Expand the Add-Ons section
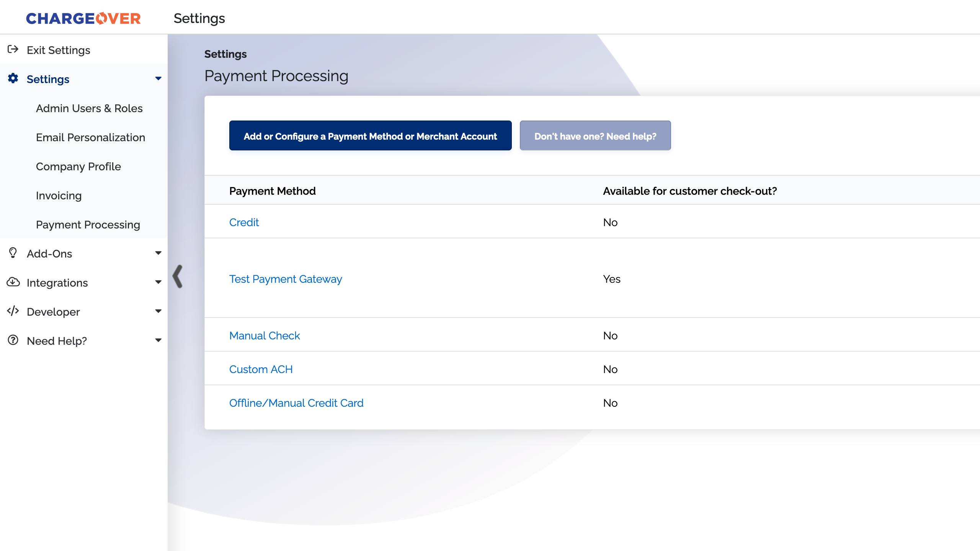The width and height of the screenshot is (980, 551). pos(158,253)
